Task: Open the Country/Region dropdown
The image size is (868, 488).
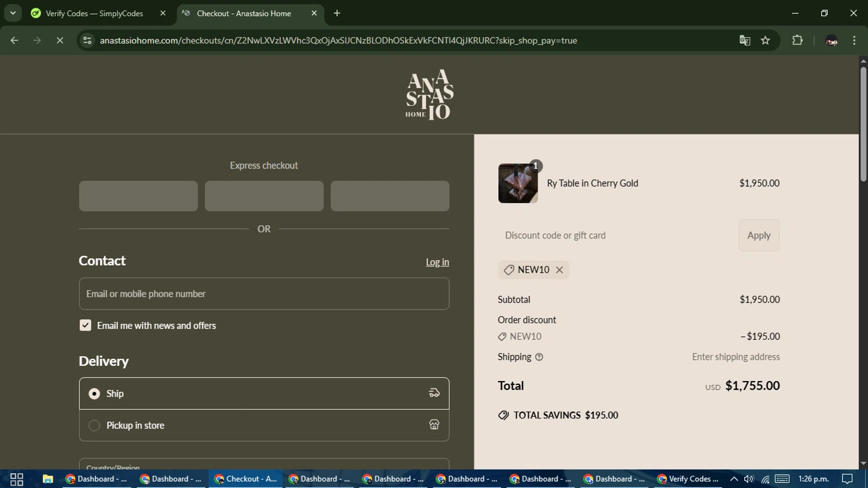Action: (x=264, y=464)
